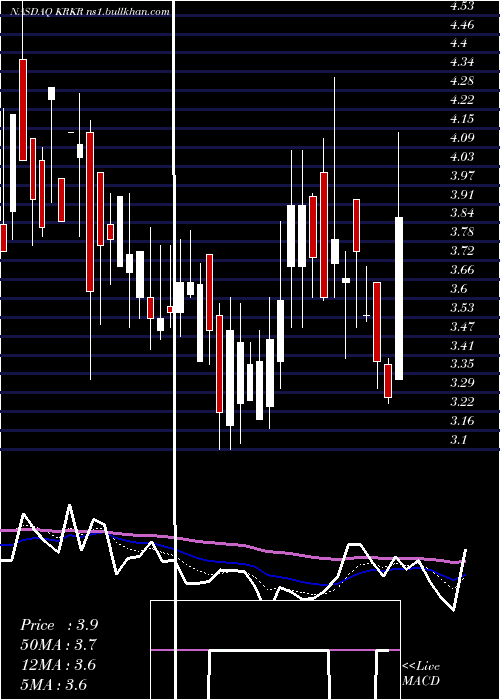Select the 3.84 price axis label
This screenshot has width=500, height=700.
click(462, 213)
